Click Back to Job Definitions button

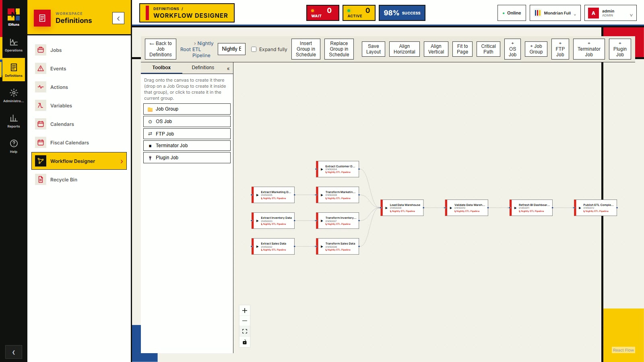pos(161,49)
